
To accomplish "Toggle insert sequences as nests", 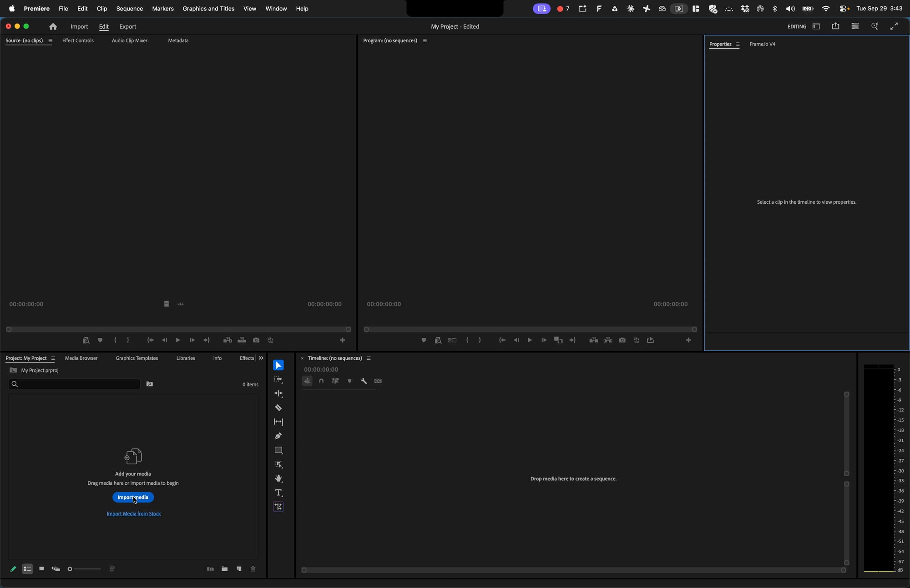I will pos(307,381).
